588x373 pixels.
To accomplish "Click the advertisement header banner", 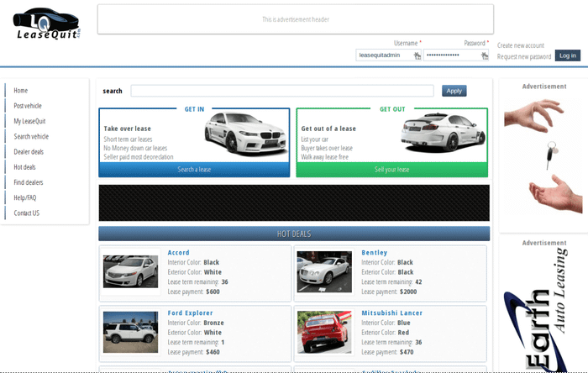I will pyautogui.click(x=296, y=19).
